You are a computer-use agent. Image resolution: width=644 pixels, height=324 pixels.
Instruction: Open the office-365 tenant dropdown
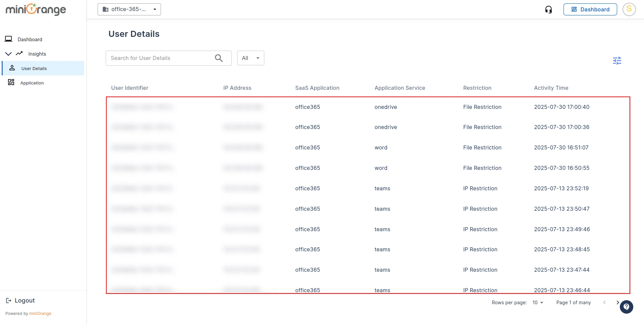pos(129,9)
